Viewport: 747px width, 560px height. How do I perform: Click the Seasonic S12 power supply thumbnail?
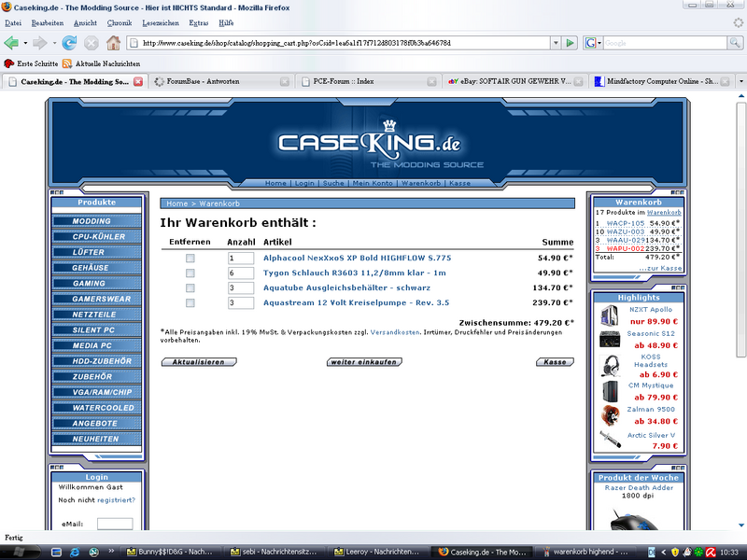point(610,339)
